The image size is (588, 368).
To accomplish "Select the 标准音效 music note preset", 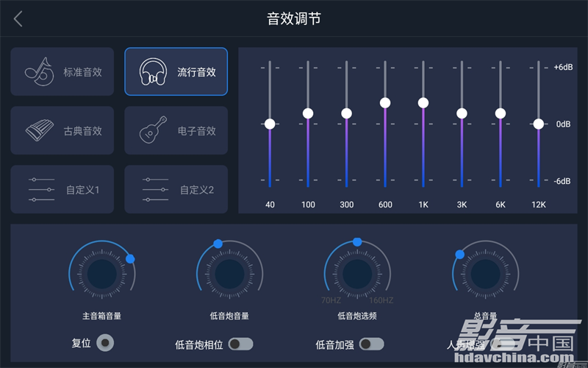I will pyautogui.click(x=62, y=71).
